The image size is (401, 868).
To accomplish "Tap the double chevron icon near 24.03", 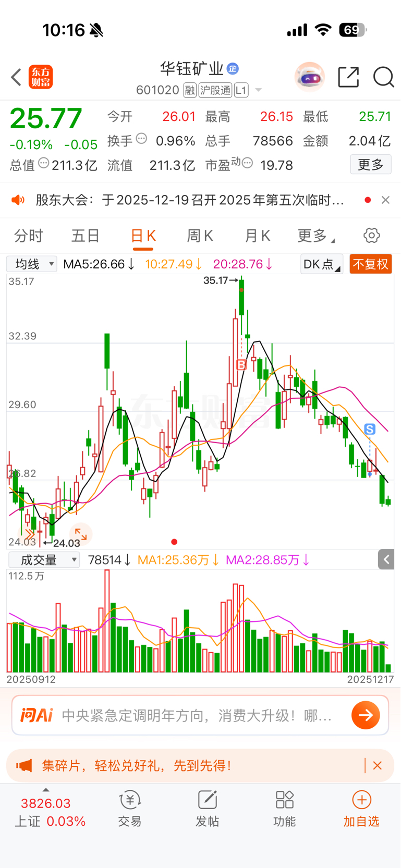I will (30, 534).
